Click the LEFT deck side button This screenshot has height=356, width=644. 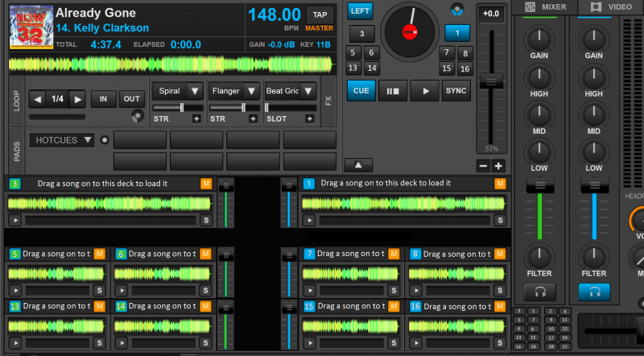360,11
